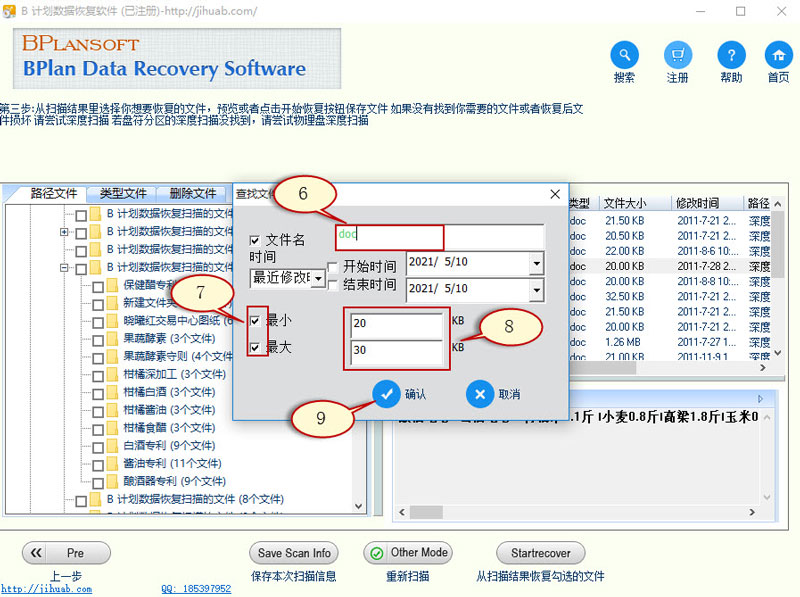This screenshot has height=597, width=800.
Task: Click the minimum size field with 20
Action: [x=396, y=324]
